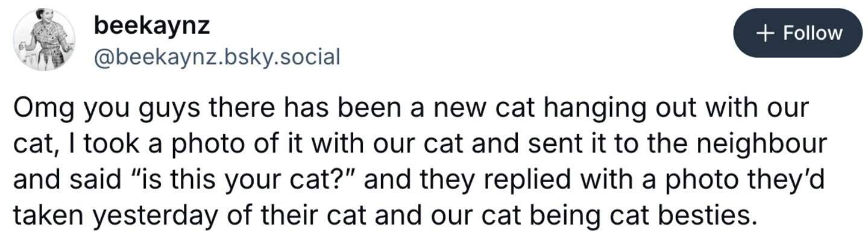
Task: Open beekaynz's profile avatar picture
Action: coord(44,40)
